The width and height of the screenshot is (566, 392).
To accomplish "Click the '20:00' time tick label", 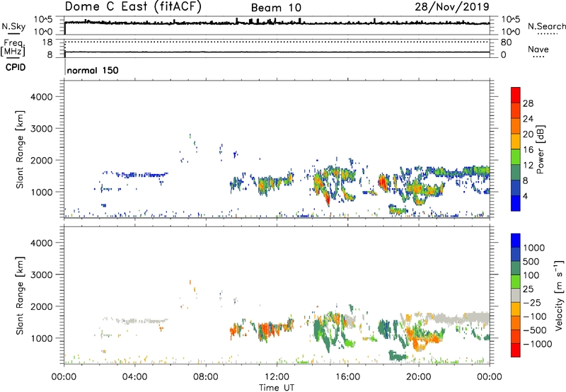I will (418, 377).
